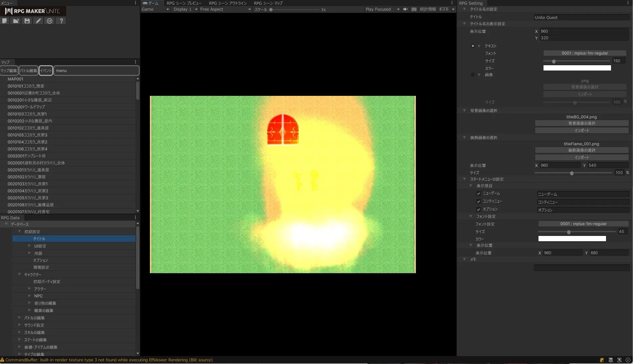
Task: Disable the オプション display checkbox
Action: pos(479,210)
